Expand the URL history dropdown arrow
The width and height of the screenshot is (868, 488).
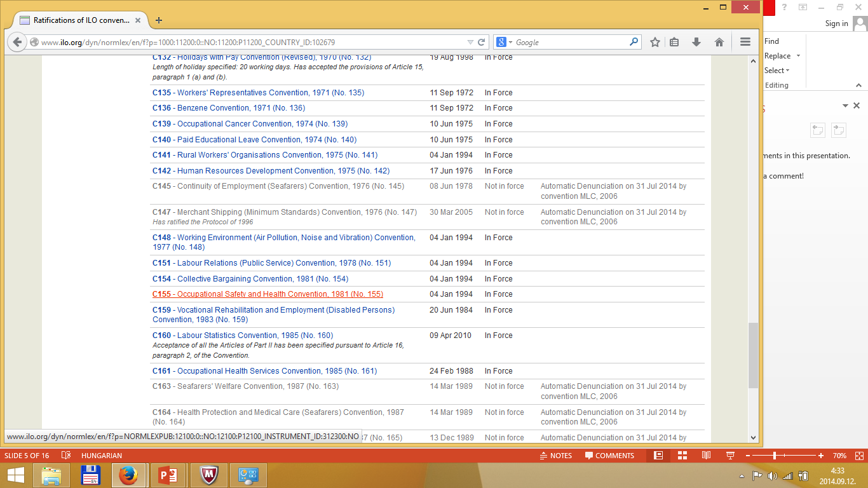(470, 43)
